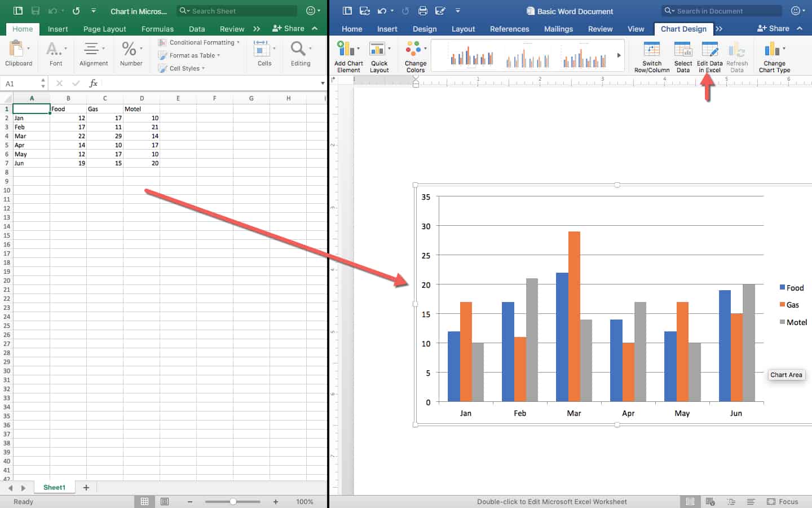Open the Quick Layout gallery

click(x=378, y=50)
